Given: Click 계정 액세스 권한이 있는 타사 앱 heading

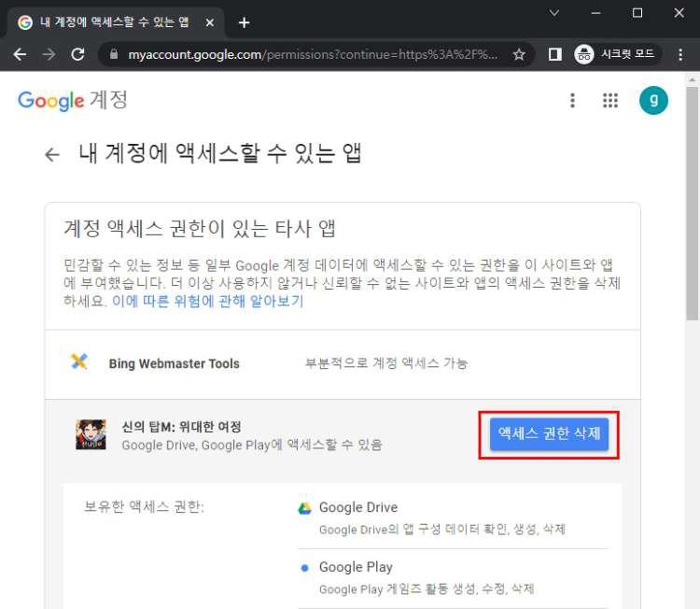Looking at the screenshot, I should (x=199, y=228).
